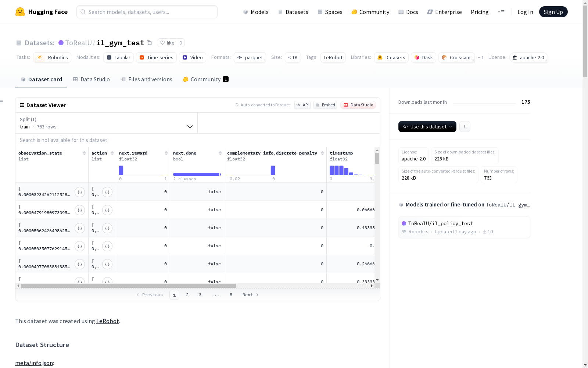Viewport: 588px width, 368px height.
Task: Open the API button in Dataset Viewer
Action: [x=302, y=105]
